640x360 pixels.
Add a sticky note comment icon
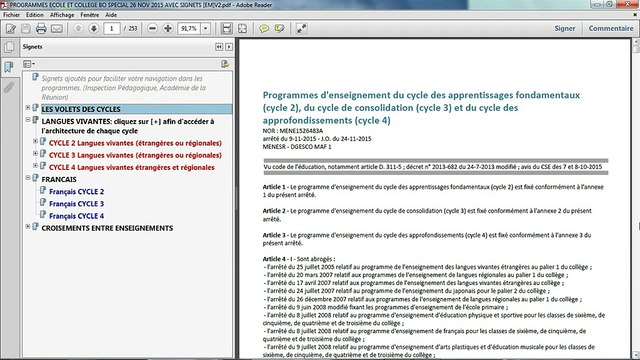point(264,29)
